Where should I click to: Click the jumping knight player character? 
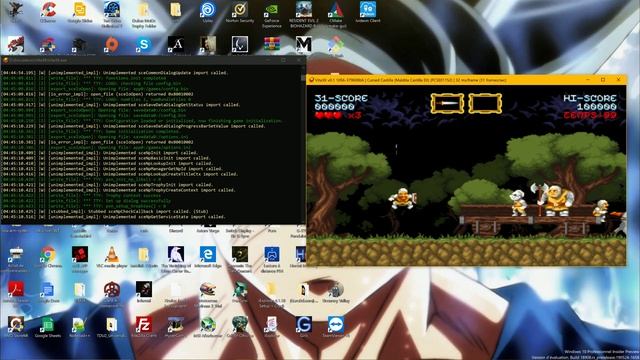click(402, 199)
